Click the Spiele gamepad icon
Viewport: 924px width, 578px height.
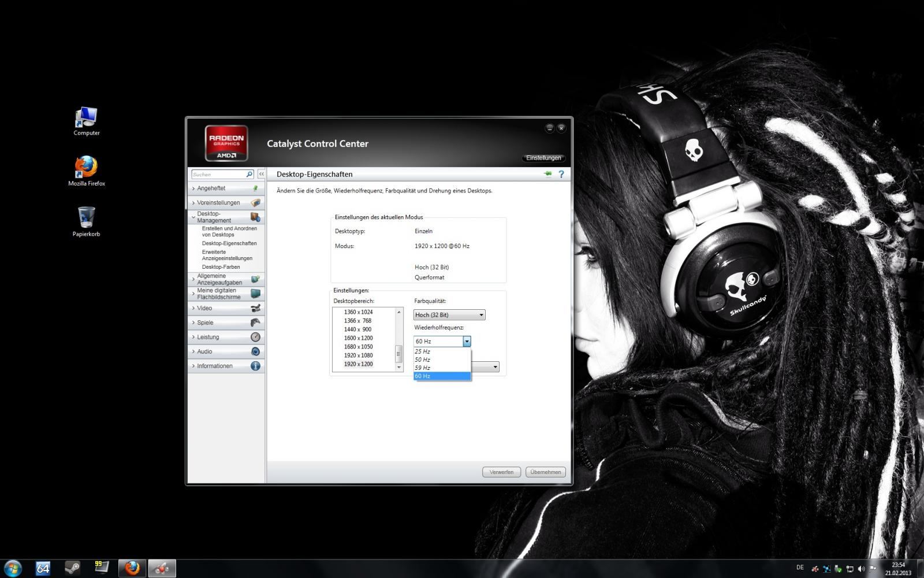(255, 323)
